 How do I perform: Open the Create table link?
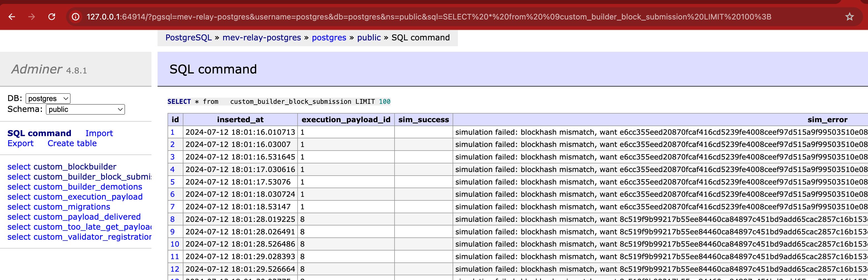(72, 143)
